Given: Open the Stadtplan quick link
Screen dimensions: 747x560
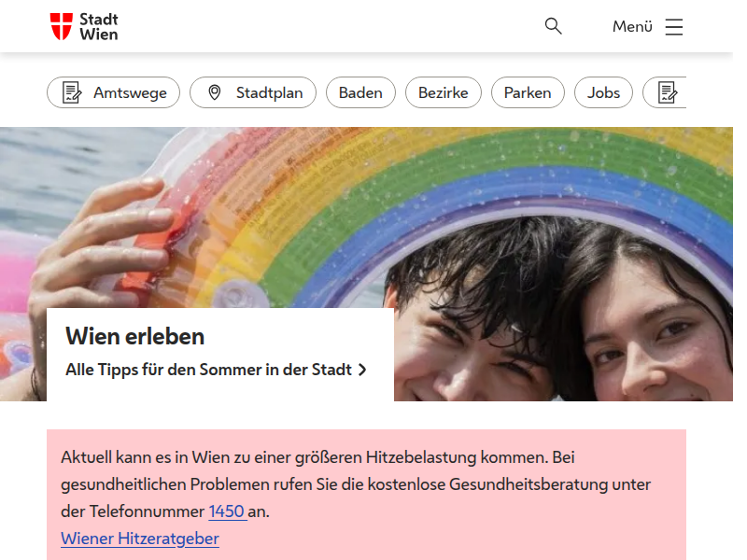Looking at the screenshot, I should click(x=253, y=92).
